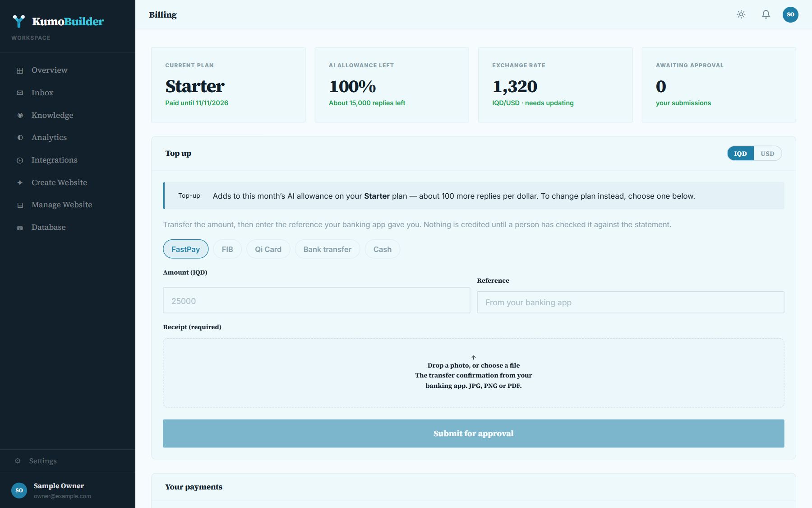The height and width of the screenshot is (508, 812).
Task: Click the Analytics half-circle icon
Action: tap(20, 138)
